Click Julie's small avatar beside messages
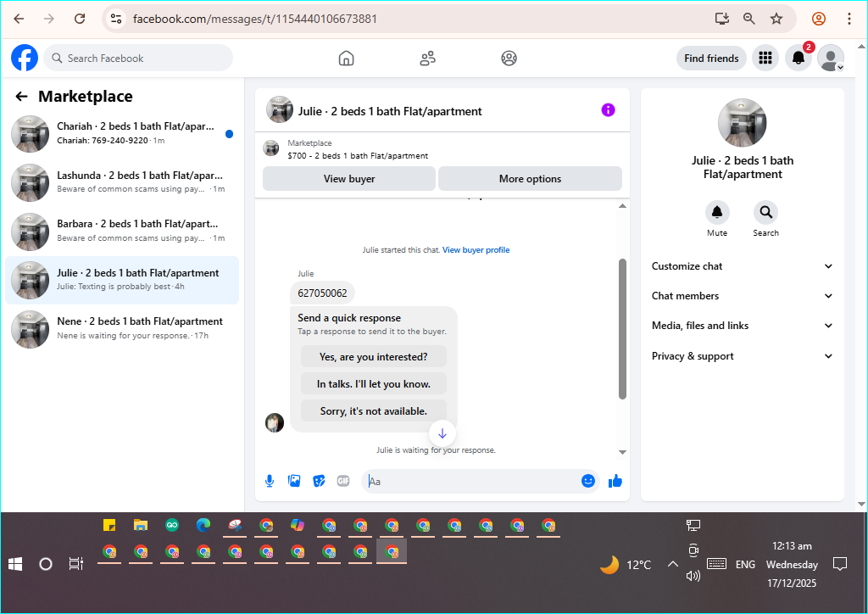This screenshot has width=868, height=614. [275, 422]
